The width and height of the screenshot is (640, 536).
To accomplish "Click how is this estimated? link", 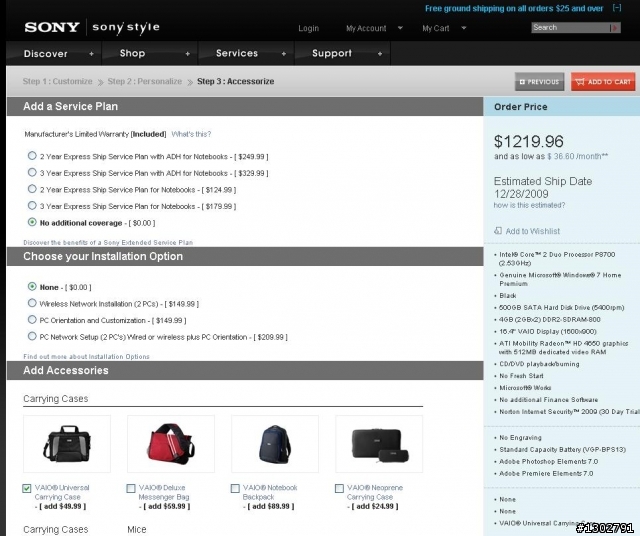I will click(529, 205).
